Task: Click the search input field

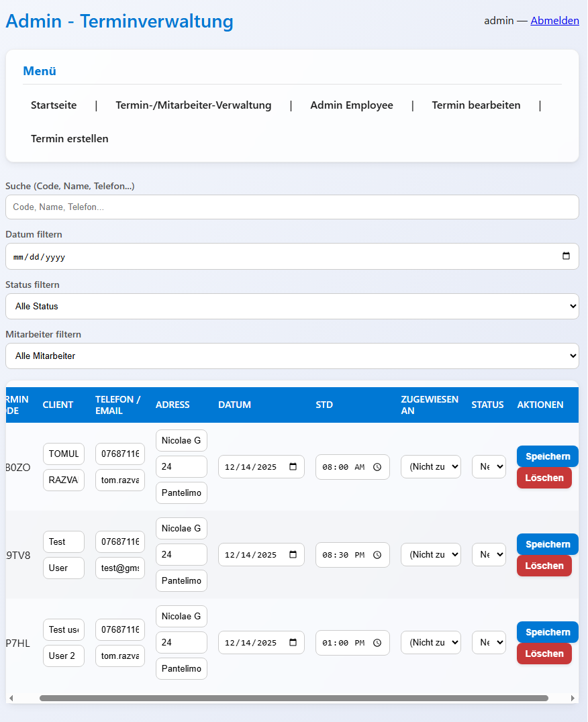Action: (292, 207)
